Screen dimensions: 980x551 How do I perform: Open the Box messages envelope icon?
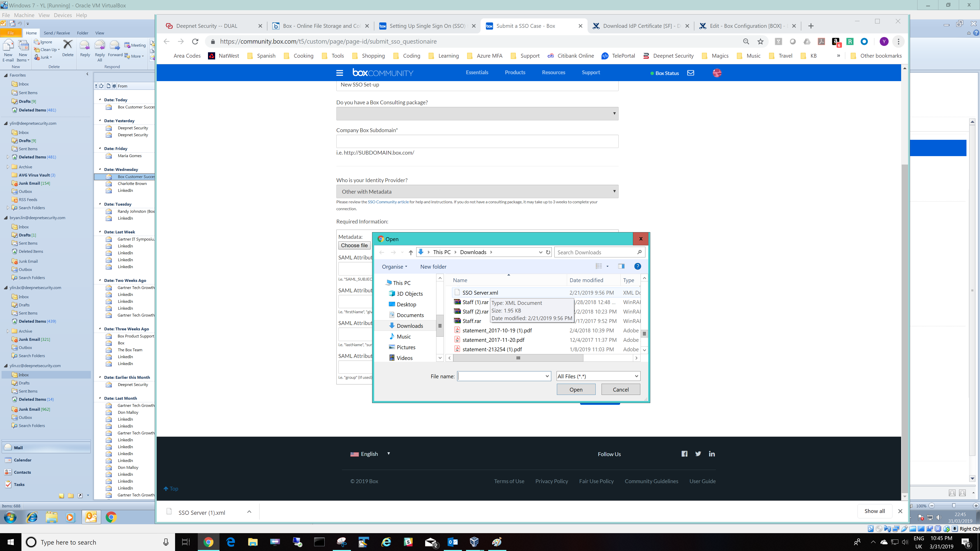coord(691,73)
